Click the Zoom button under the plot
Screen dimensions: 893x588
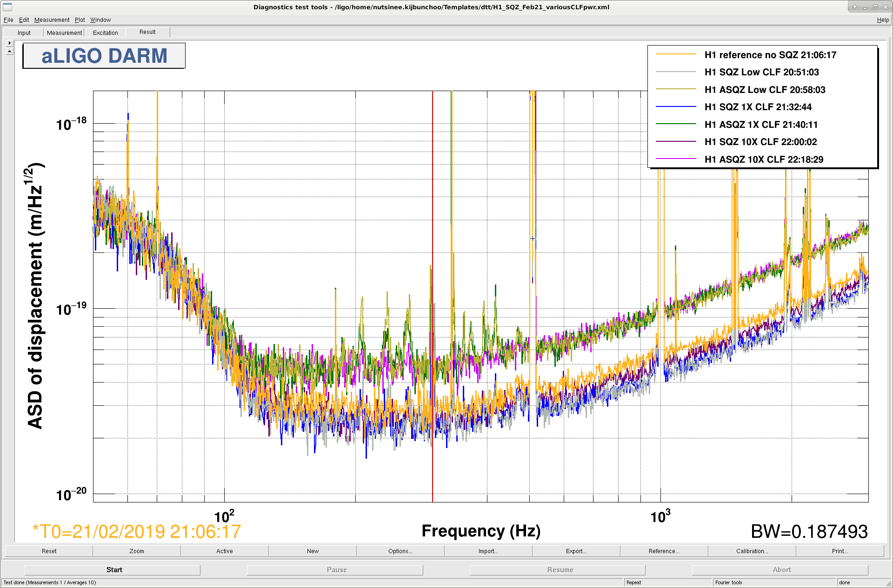point(137,551)
